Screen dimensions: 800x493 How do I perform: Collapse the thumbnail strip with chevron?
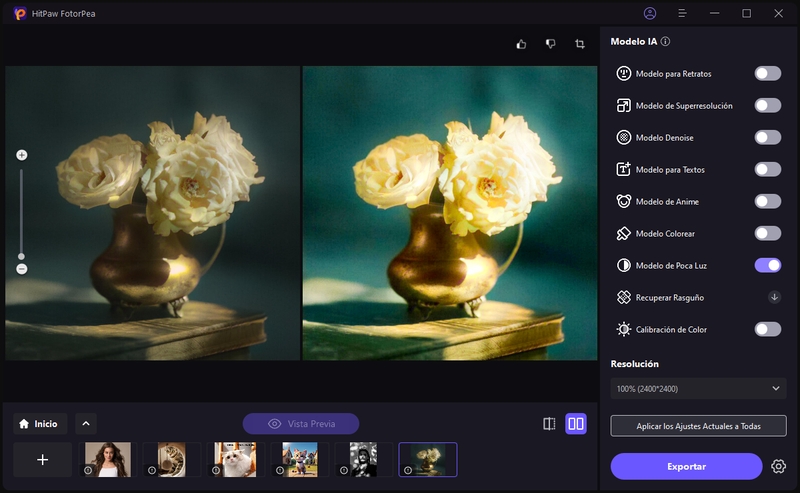point(86,424)
